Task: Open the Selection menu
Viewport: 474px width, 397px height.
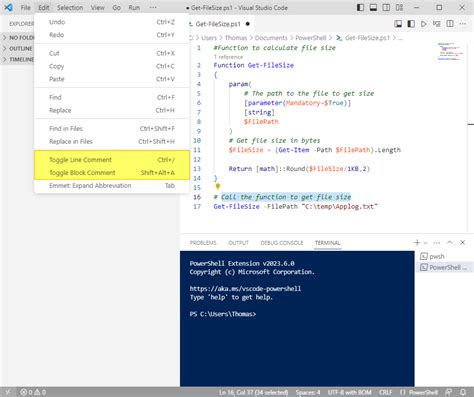Action: (x=70, y=7)
